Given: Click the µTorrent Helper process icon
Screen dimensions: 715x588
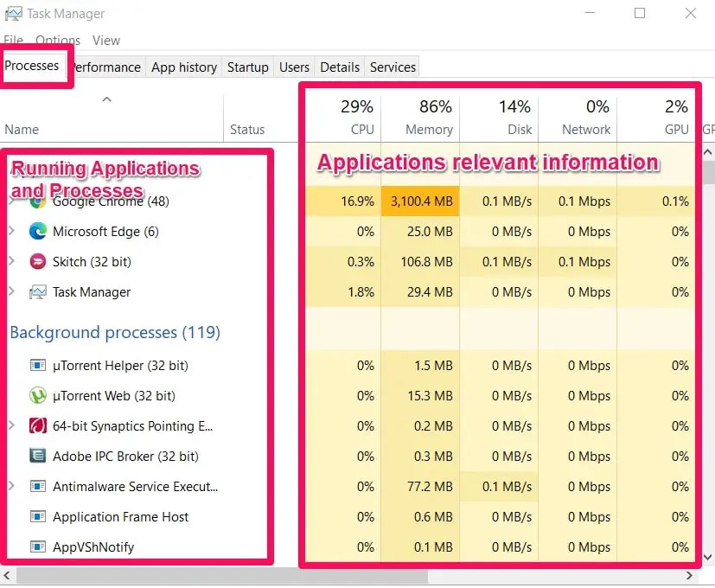Looking at the screenshot, I should tap(37, 366).
